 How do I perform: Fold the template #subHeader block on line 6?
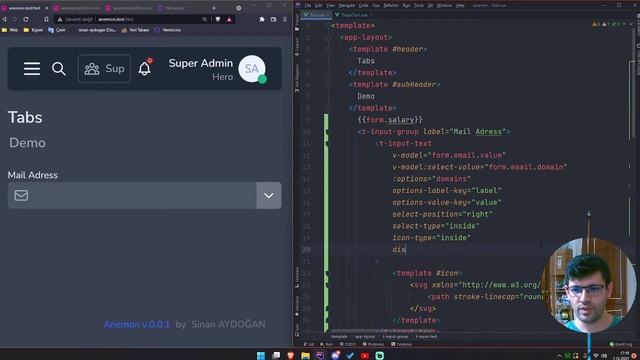coord(328,84)
